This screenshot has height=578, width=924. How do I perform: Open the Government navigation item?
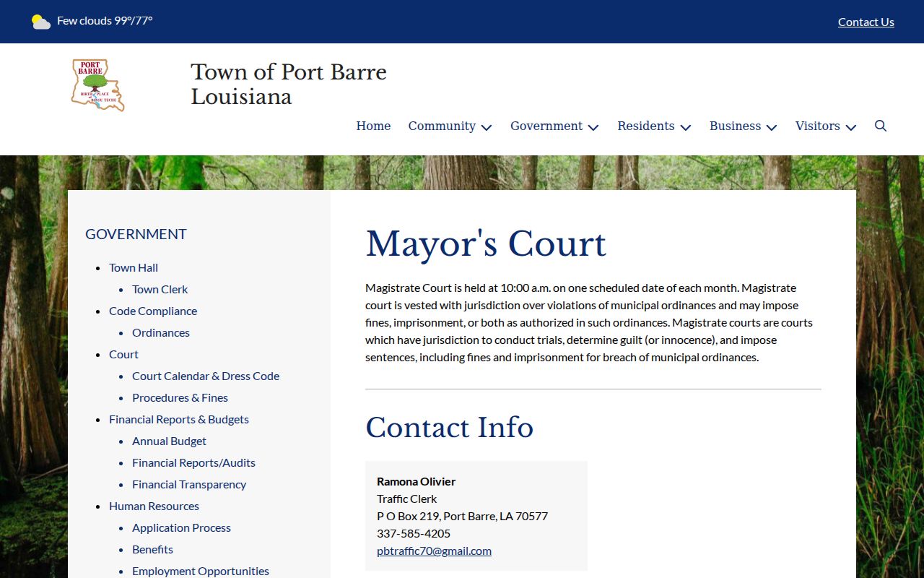point(546,126)
